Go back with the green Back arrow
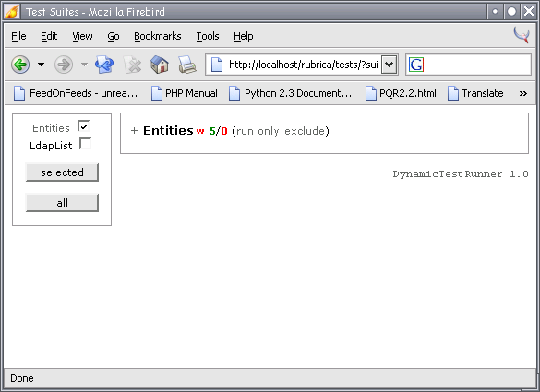540x392 pixels. click(x=20, y=65)
